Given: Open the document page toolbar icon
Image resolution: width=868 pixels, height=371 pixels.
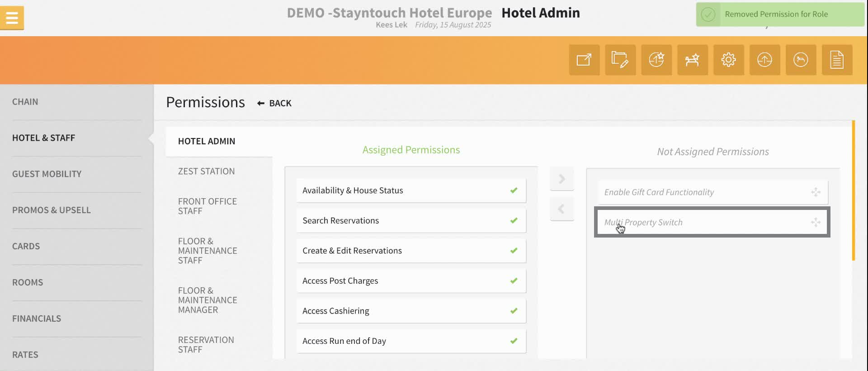Looking at the screenshot, I should [837, 60].
